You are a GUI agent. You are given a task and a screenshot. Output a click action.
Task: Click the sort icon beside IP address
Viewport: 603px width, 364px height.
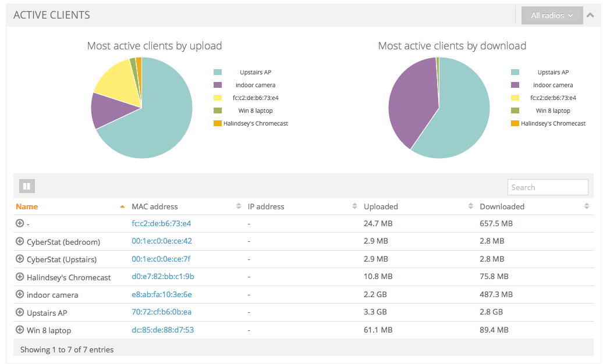coord(354,206)
